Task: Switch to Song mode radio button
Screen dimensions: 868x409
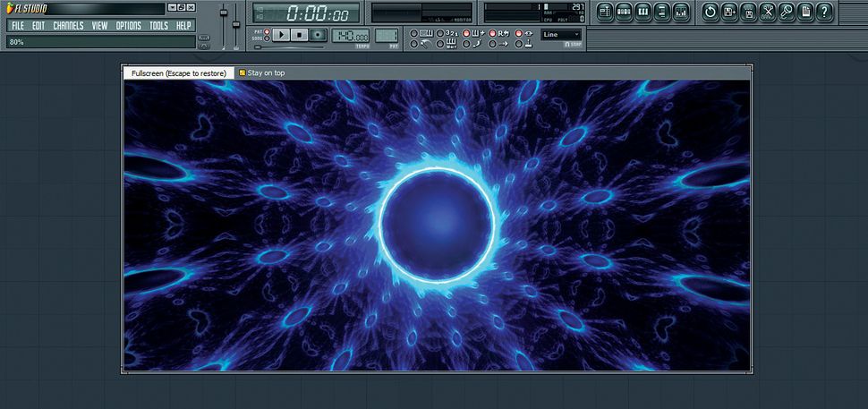Action: (267, 38)
